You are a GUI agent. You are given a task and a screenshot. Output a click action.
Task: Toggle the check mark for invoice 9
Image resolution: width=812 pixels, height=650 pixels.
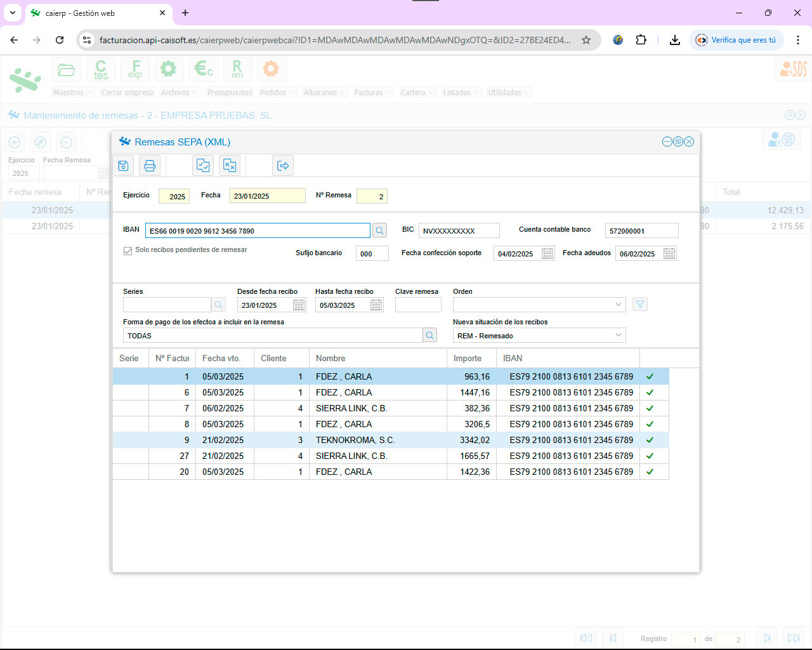pyautogui.click(x=650, y=440)
